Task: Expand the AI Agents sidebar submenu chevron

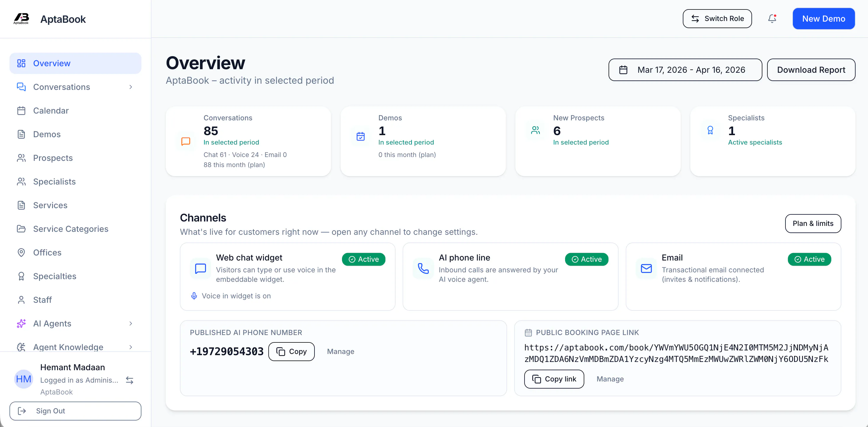Action: click(131, 324)
